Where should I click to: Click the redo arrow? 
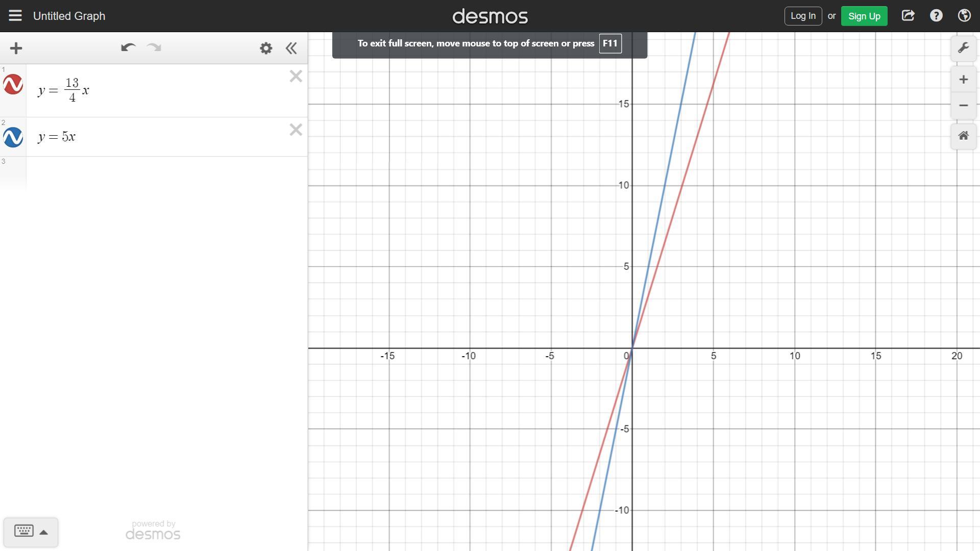(154, 48)
